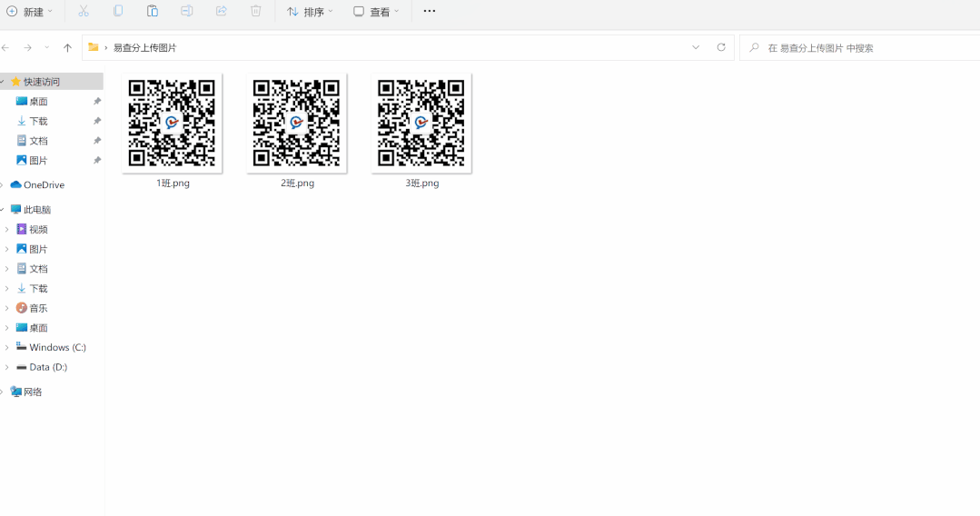Click the Copy icon in toolbar
This screenshot has height=516, width=980.
click(x=118, y=11)
